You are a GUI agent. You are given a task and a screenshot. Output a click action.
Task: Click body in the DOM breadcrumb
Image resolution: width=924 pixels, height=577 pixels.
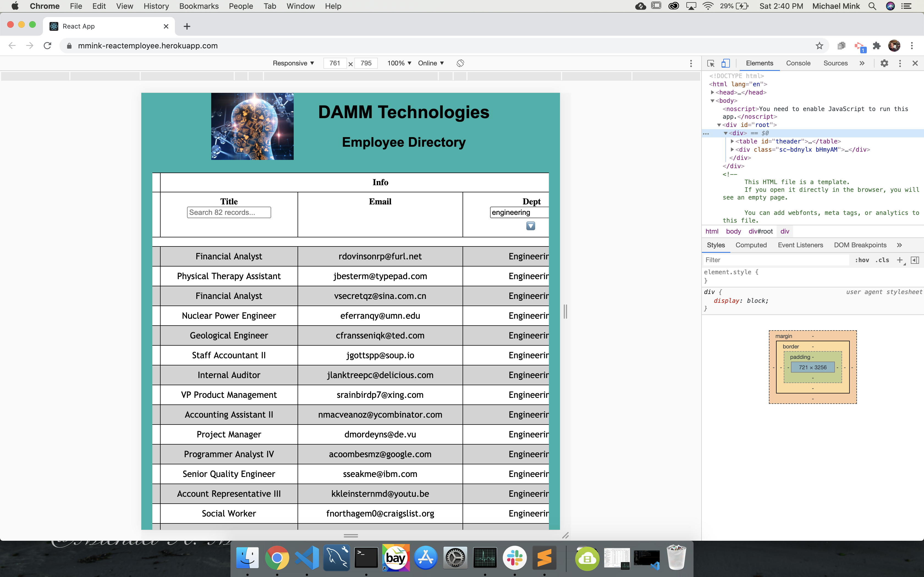[733, 231]
